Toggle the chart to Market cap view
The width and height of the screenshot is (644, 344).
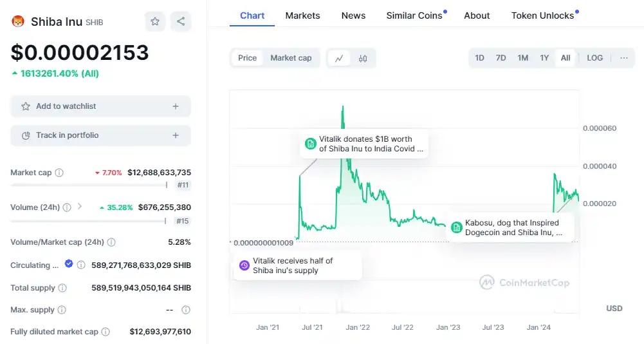coord(291,58)
